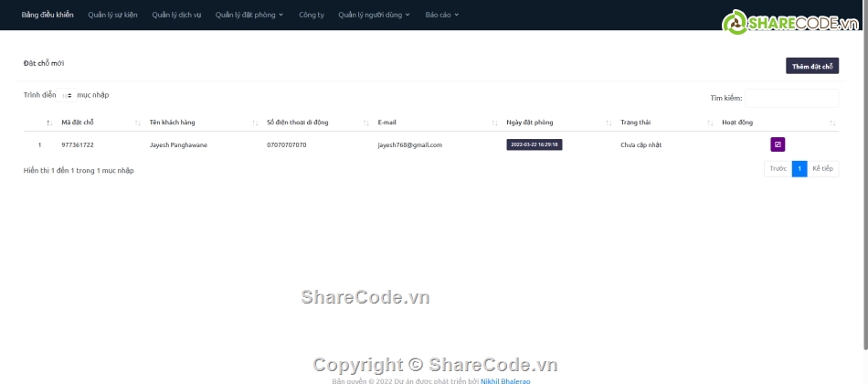Click the Thêm đặt chỗ button
Image resolution: width=868 pixels, height=384 pixels.
click(812, 66)
